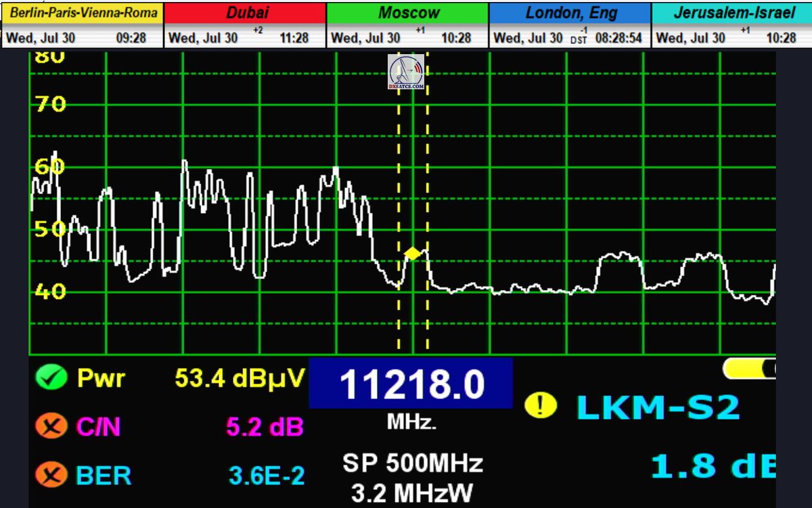Click the LKM-S2 label text
This screenshot has width=812, height=508.
657,408
